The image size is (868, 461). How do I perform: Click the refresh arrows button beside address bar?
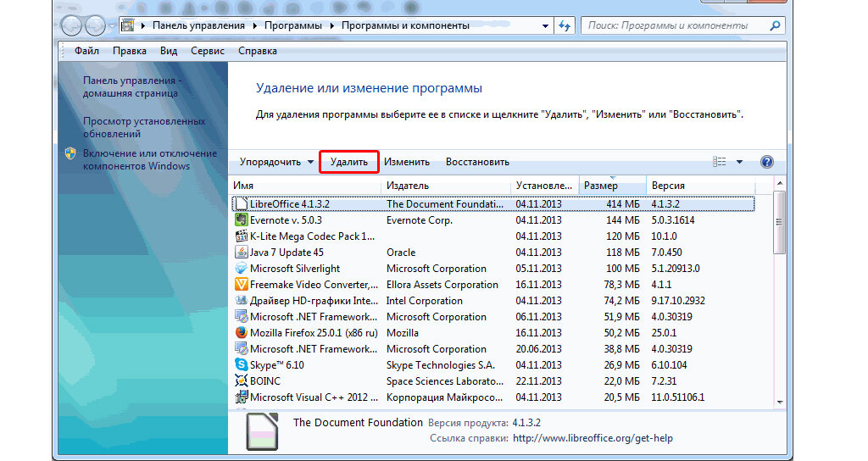(x=565, y=25)
